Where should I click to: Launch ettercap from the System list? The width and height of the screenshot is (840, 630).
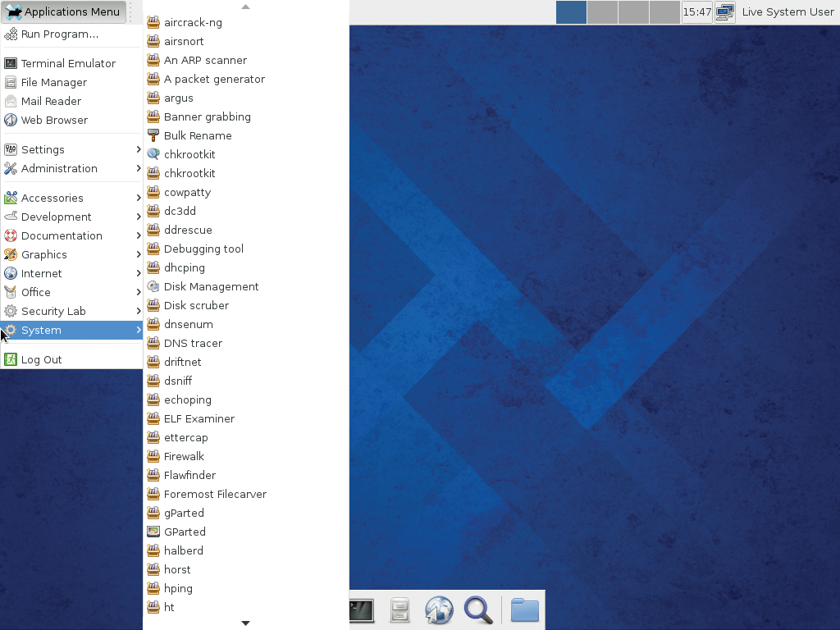pos(185,437)
